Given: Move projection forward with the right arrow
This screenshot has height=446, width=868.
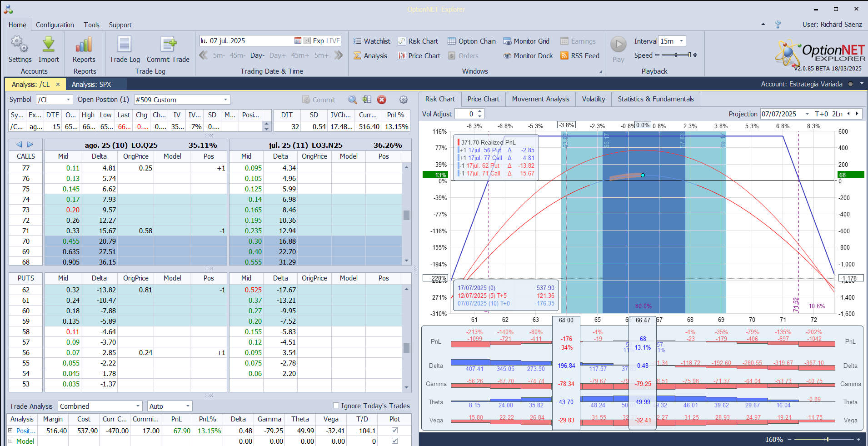Looking at the screenshot, I should click(857, 114).
